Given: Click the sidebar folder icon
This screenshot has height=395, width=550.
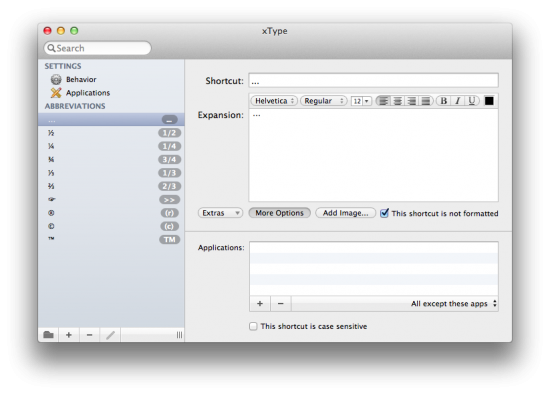Looking at the screenshot, I should point(48,335).
